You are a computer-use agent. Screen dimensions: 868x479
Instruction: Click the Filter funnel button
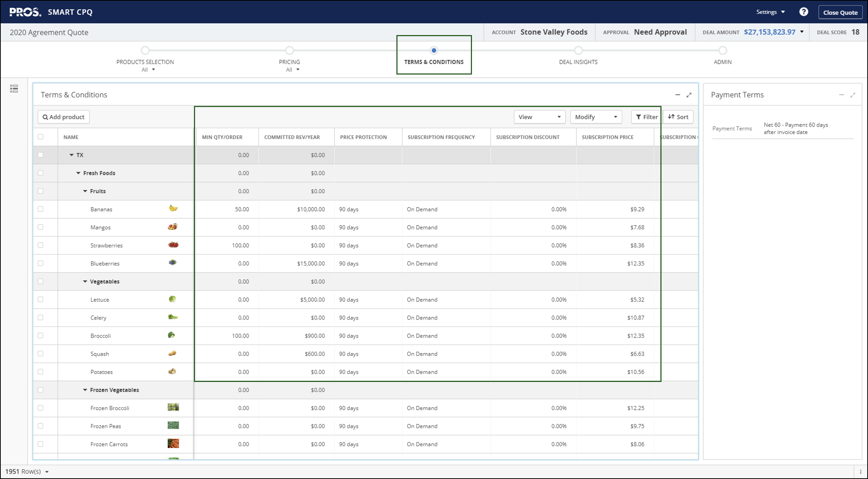647,117
